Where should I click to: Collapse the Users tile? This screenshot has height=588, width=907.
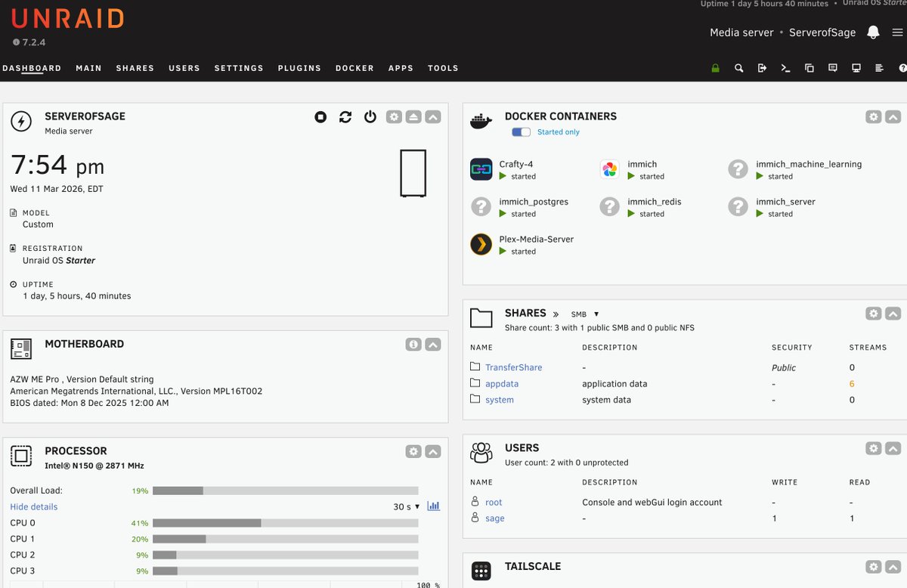[x=893, y=448]
